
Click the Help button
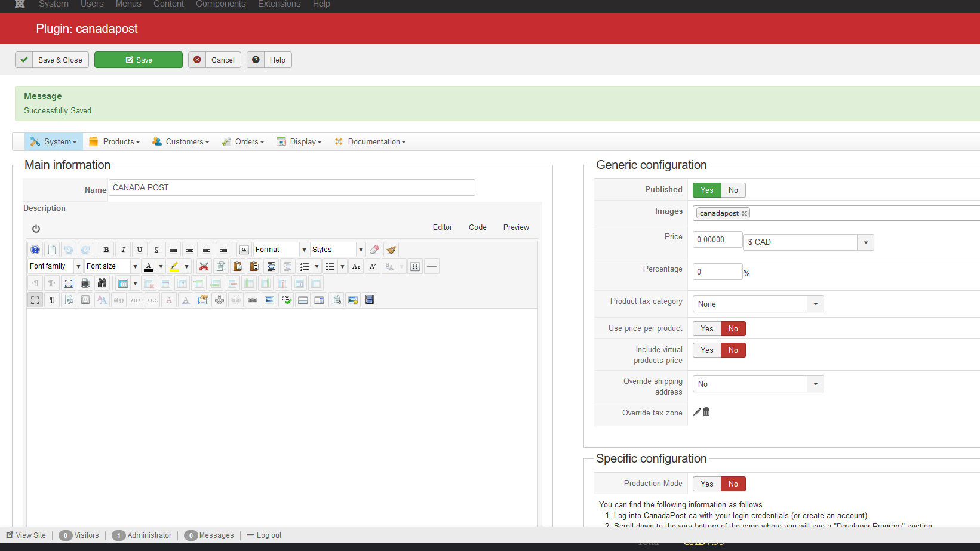tap(269, 60)
